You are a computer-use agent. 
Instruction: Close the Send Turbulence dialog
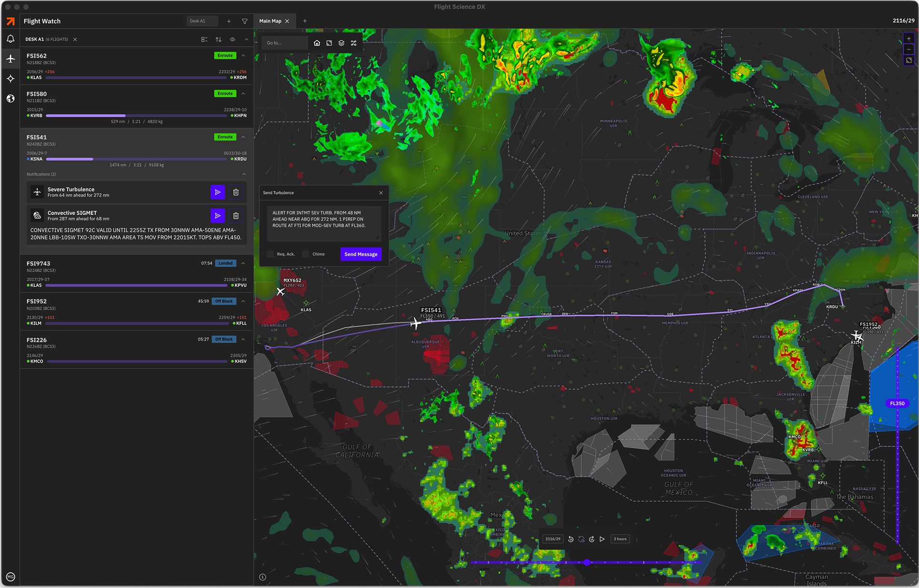(381, 193)
